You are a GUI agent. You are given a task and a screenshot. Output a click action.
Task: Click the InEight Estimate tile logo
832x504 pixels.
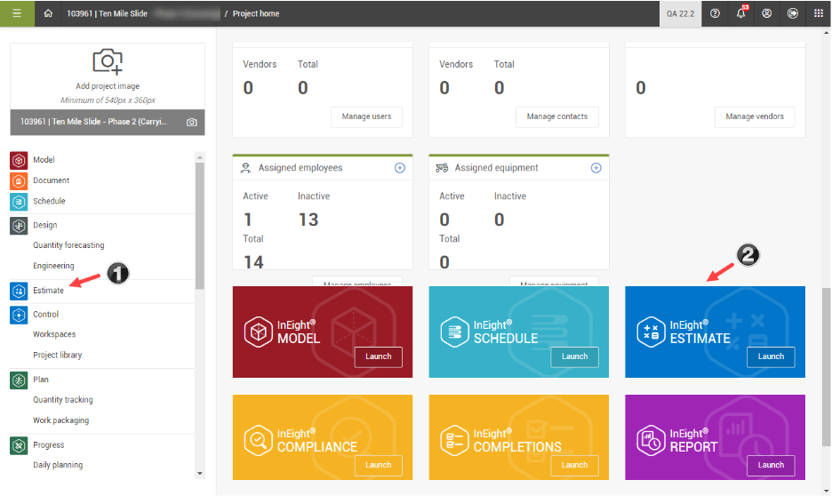651,332
